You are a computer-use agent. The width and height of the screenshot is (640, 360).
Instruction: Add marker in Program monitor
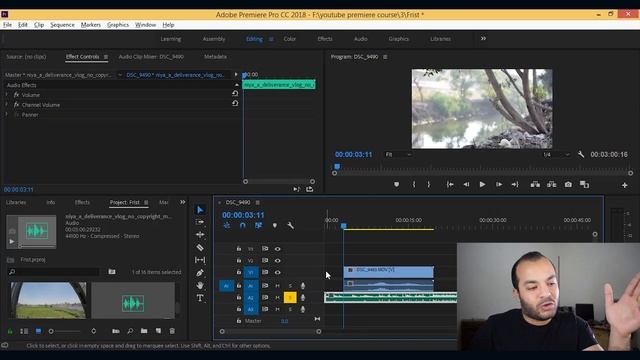[396, 184]
